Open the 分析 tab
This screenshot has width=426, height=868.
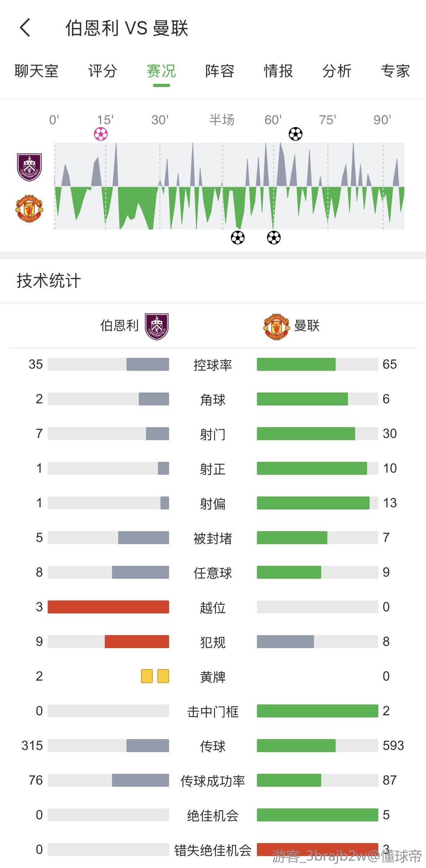point(337,71)
